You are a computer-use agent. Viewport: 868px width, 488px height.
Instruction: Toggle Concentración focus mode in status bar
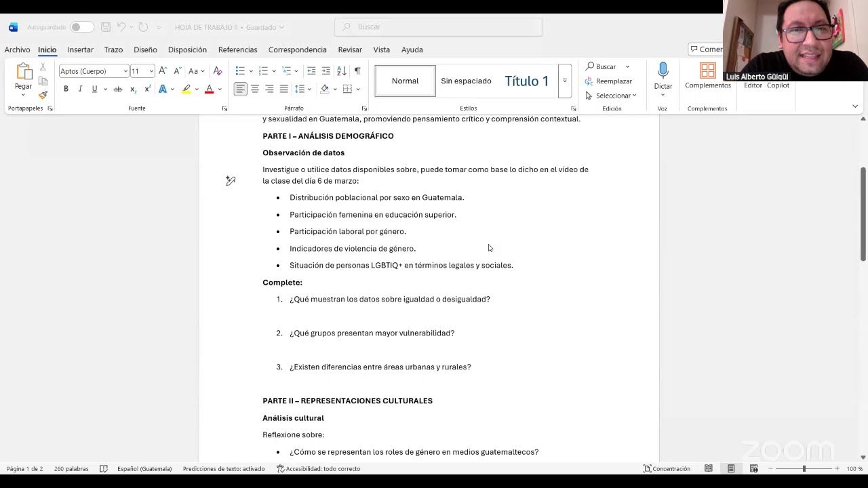pos(667,469)
